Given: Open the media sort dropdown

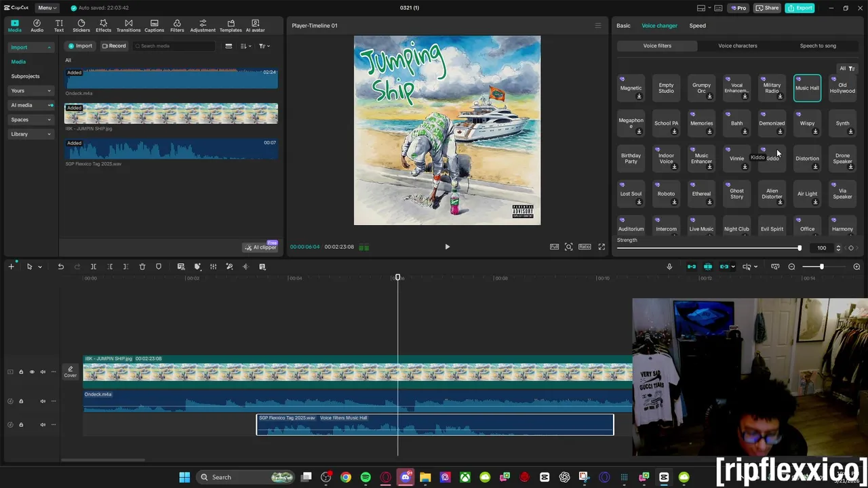Looking at the screenshot, I should (x=245, y=46).
